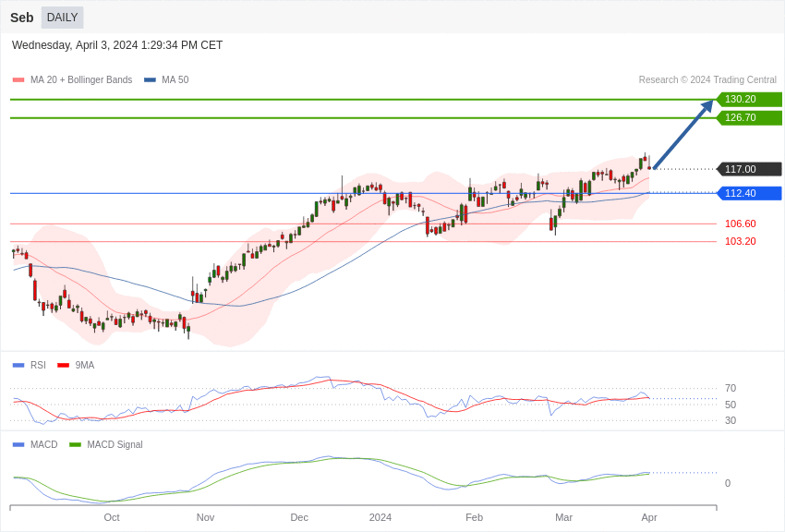Click the RSI legend swatch

pyautogui.click(x=18, y=365)
